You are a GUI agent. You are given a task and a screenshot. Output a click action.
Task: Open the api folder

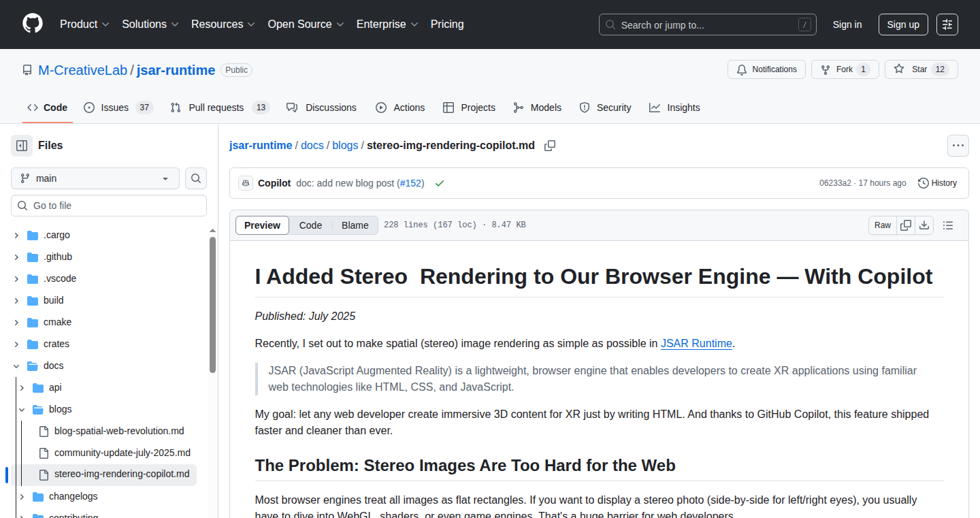55,387
